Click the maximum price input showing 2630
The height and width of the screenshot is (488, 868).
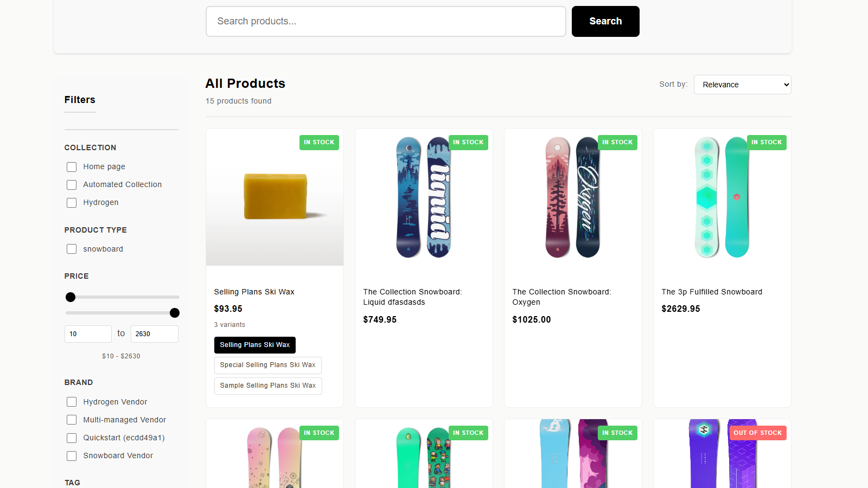(155, 333)
